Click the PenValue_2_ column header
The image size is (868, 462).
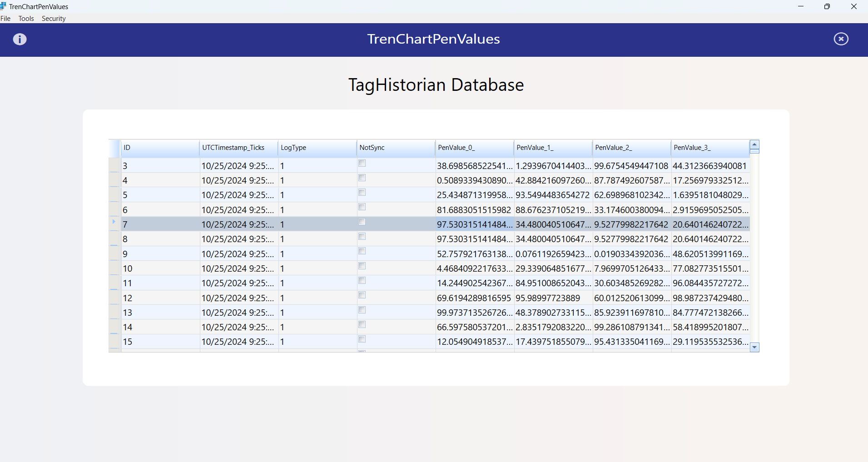coord(631,148)
